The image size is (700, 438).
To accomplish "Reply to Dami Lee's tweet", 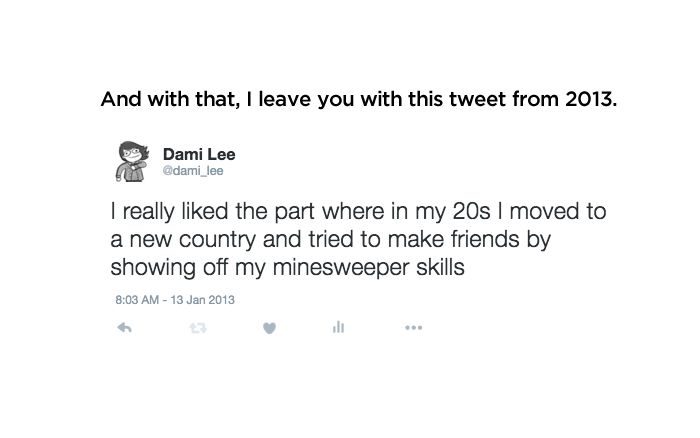I will point(125,327).
